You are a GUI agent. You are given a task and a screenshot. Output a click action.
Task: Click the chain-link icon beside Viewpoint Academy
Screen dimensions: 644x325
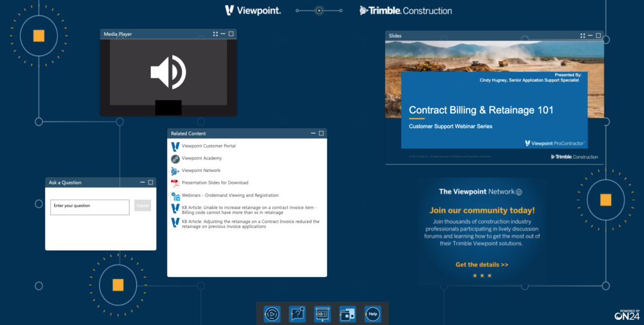[x=175, y=159]
